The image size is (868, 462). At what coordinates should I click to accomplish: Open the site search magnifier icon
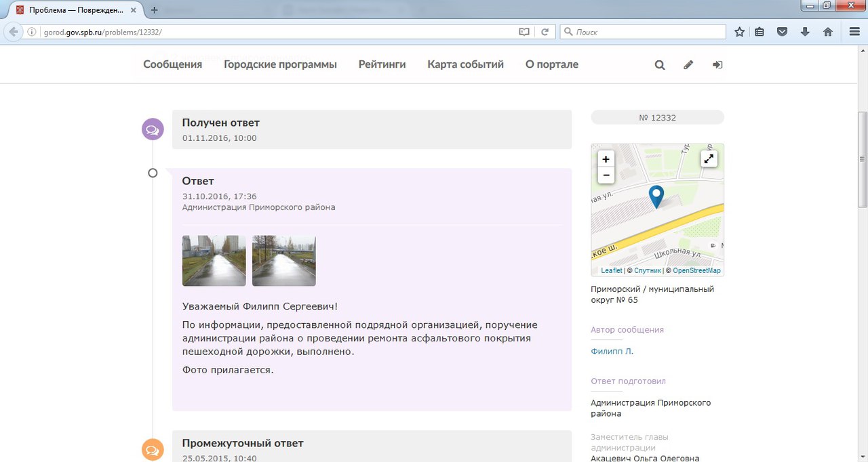click(659, 65)
